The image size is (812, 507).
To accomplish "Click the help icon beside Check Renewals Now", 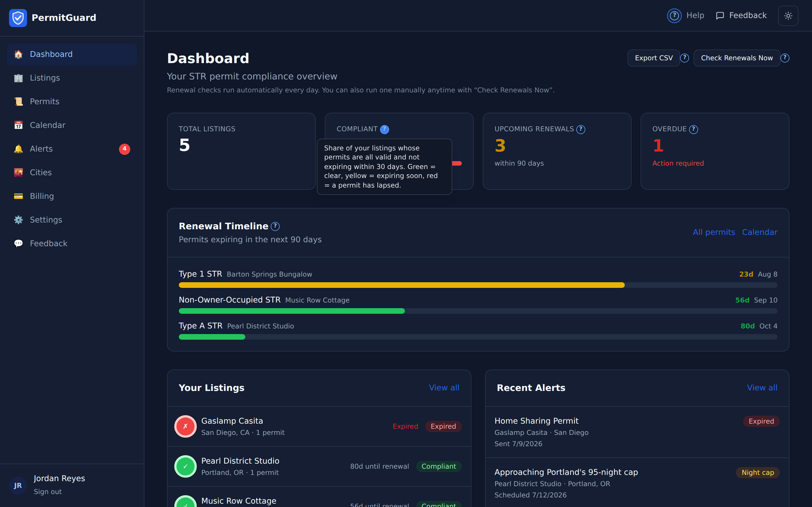I will [x=785, y=58].
